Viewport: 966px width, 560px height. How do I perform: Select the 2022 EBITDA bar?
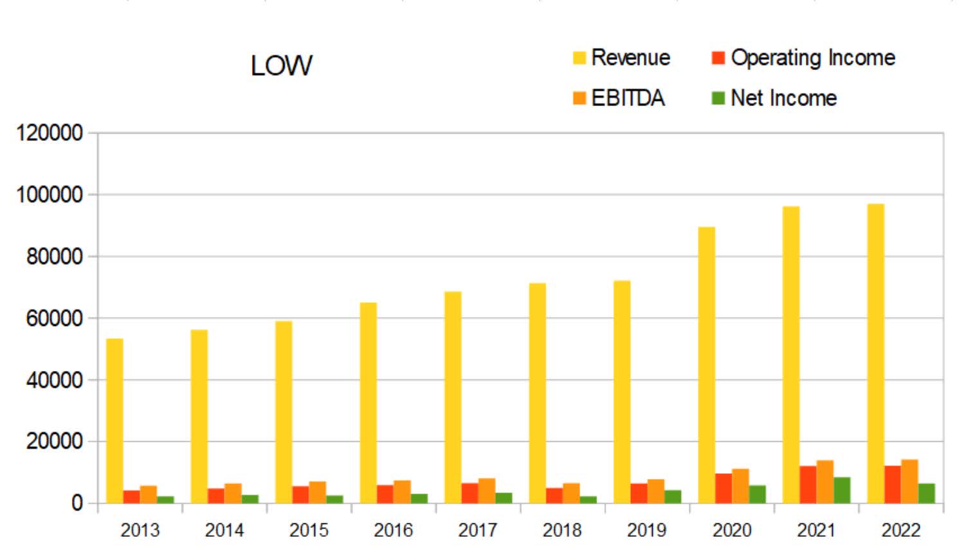click(x=909, y=481)
